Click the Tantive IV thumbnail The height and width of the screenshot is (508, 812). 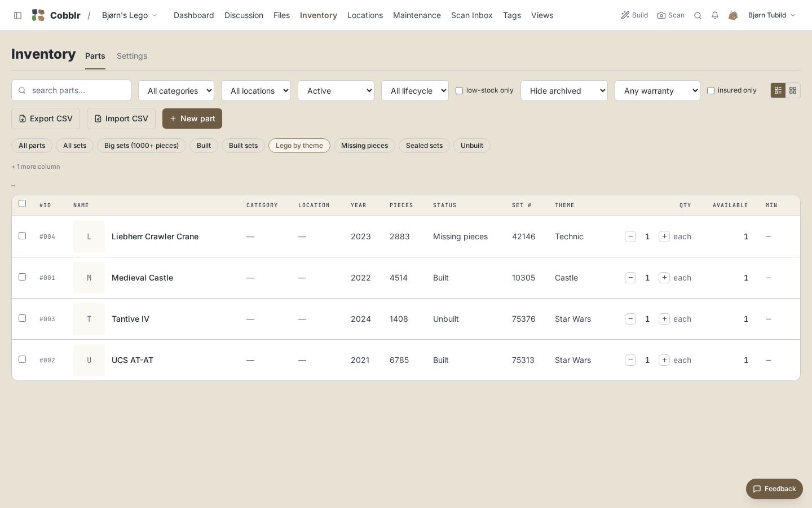coord(89,319)
